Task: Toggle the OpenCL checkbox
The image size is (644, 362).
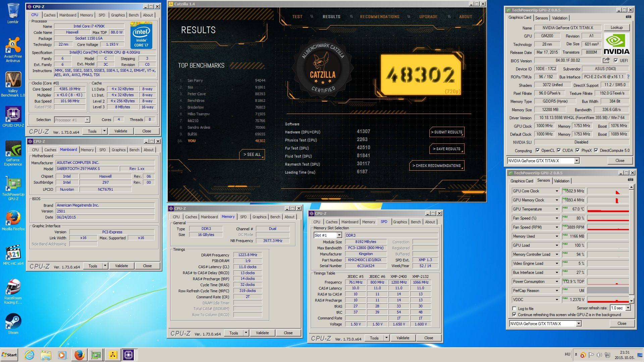Action: point(538,150)
